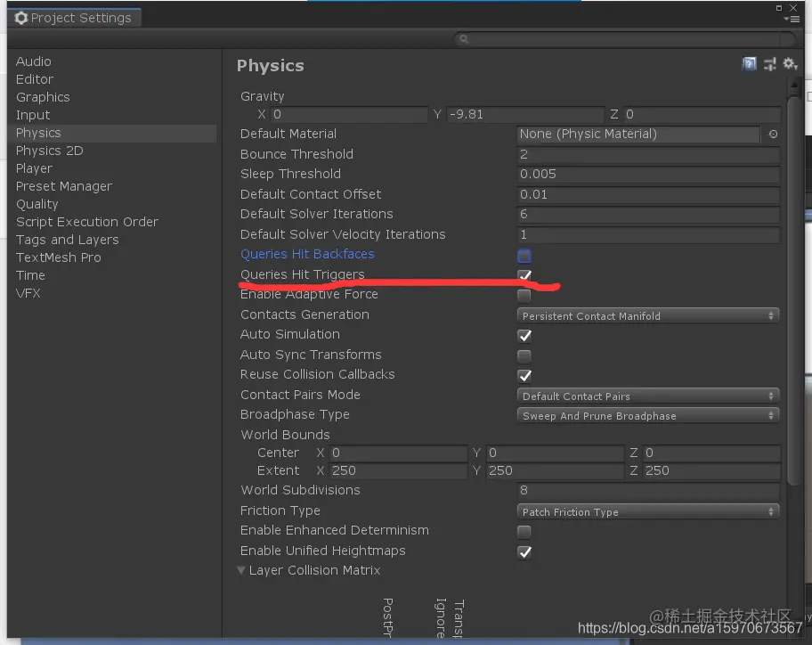
Task: Open the Broadphase Type dropdown
Action: (x=648, y=415)
